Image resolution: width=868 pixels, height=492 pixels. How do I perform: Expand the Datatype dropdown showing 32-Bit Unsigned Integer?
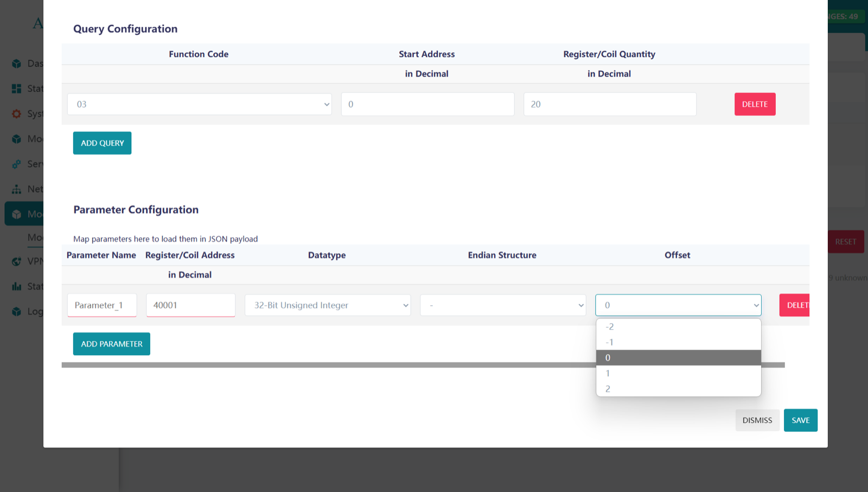tap(327, 305)
